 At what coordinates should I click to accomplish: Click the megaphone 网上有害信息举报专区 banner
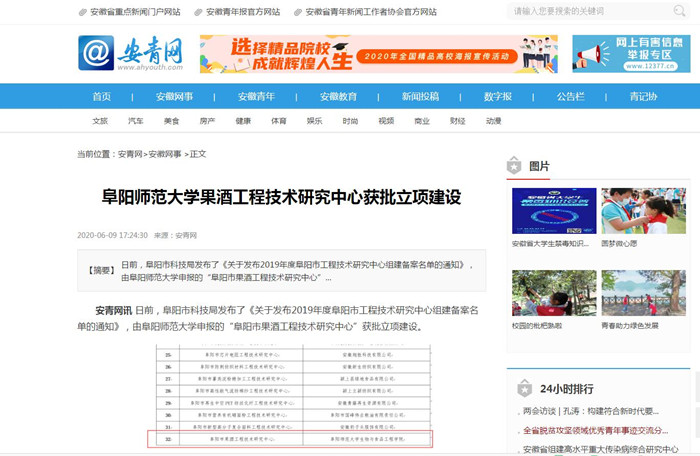tap(631, 54)
